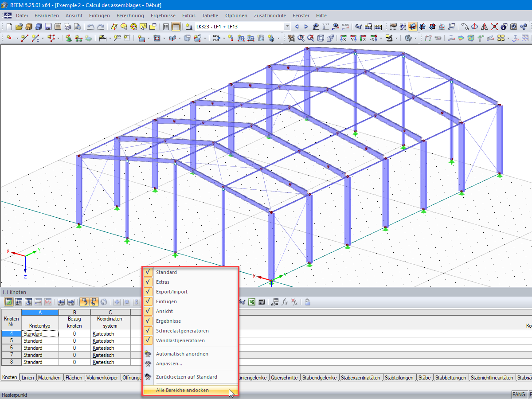Expand the dimension tool dropdown arrow
The height and width of the screenshot is (399, 532).
pyautogui.click(x=110, y=38)
